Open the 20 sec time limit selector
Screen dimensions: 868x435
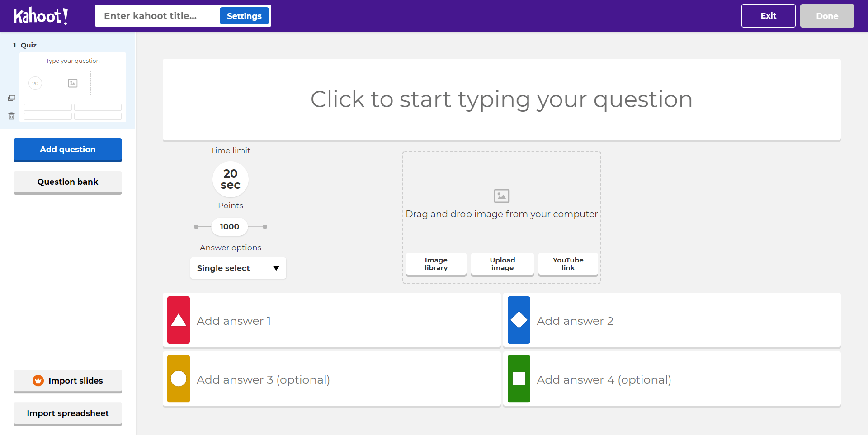230,179
